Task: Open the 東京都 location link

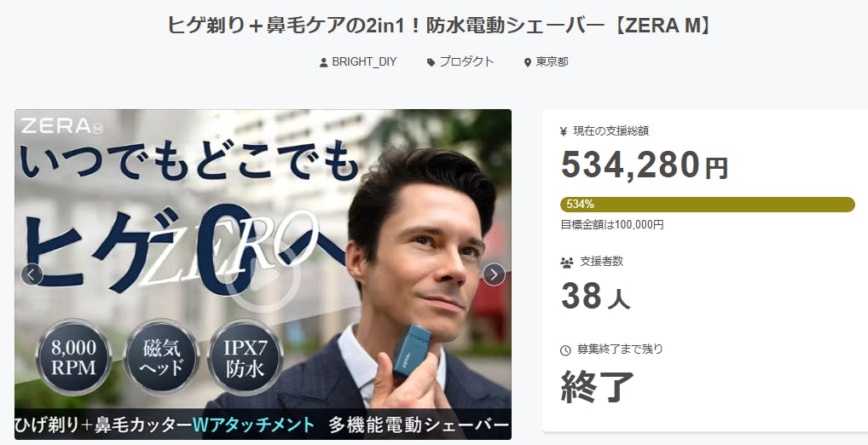Action: click(552, 62)
